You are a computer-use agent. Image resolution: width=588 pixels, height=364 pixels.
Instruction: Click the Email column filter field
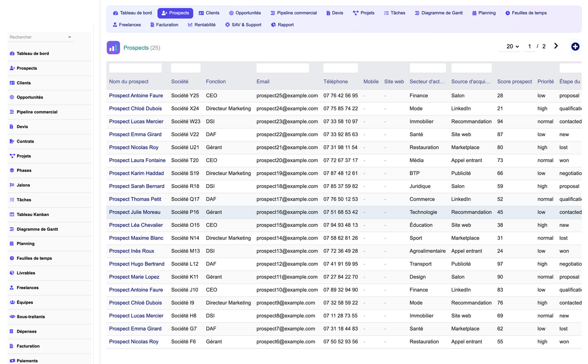coord(283,68)
